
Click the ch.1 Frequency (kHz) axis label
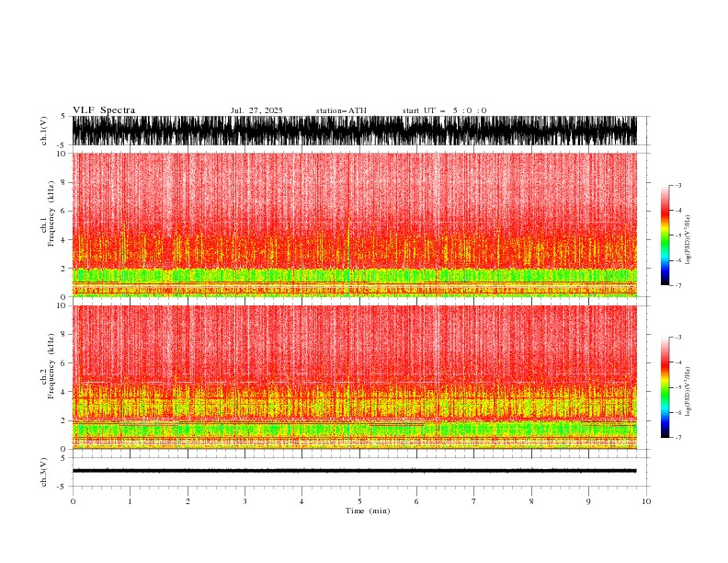[x=48, y=213]
